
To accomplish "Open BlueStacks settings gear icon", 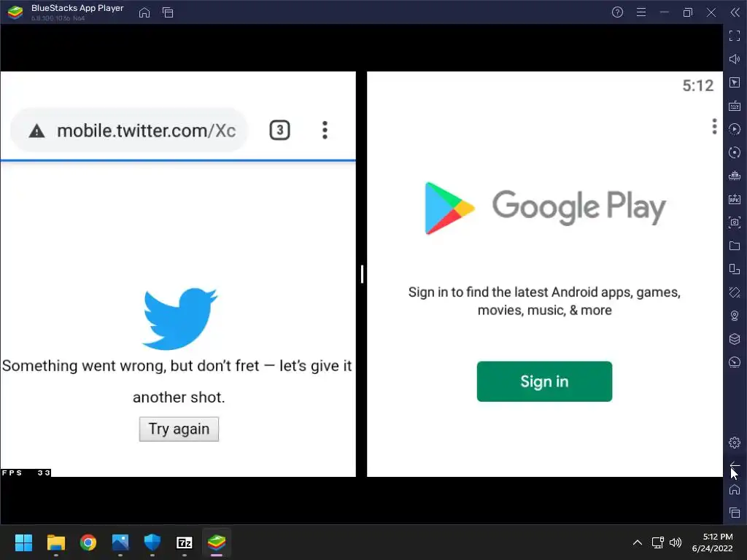I will point(735,443).
